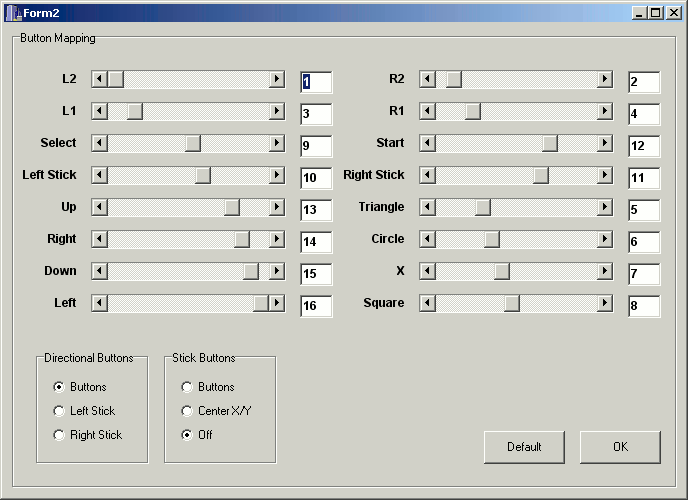Screen dimensions: 688x500
Task: Select Left Stick for Directional Buttons
Action: [60, 411]
